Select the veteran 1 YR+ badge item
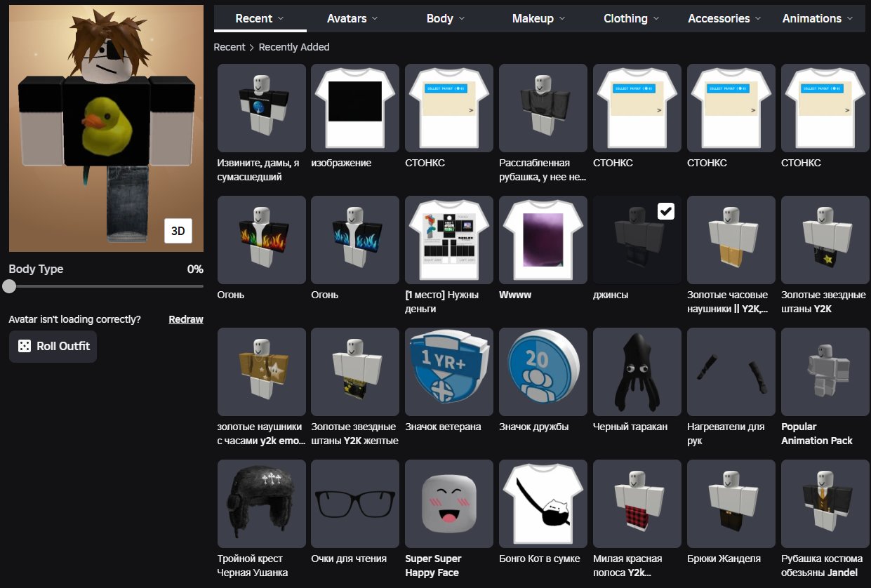The height and width of the screenshot is (588, 871). click(449, 372)
